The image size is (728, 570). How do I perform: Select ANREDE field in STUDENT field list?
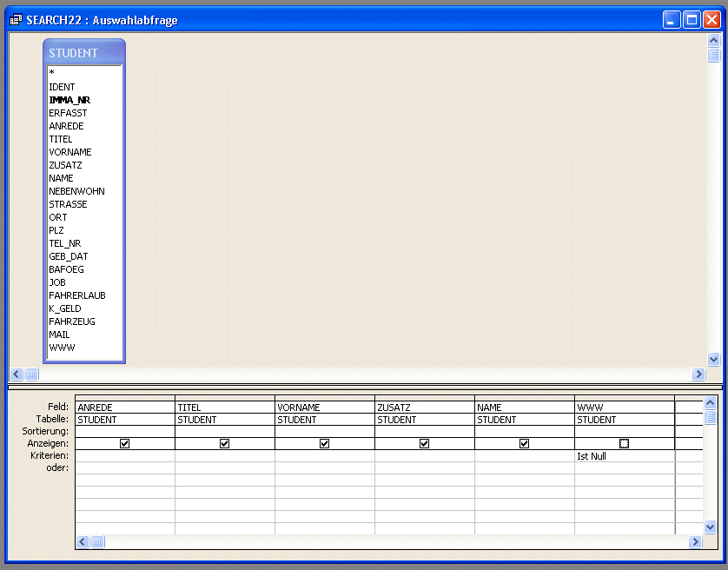click(84, 126)
